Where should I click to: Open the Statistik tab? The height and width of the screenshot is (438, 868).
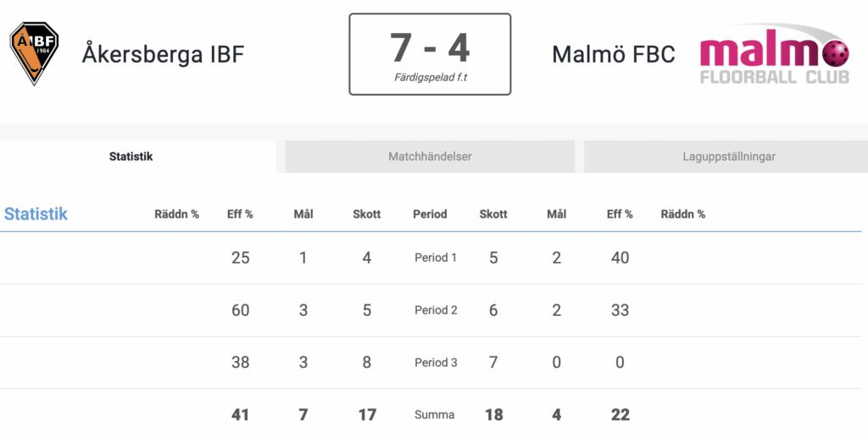131,157
